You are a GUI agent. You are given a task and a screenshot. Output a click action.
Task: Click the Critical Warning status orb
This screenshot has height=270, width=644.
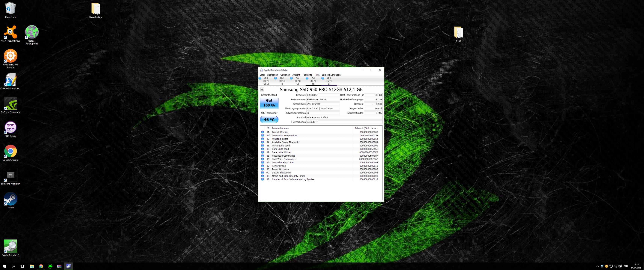(x=263, y=132)
